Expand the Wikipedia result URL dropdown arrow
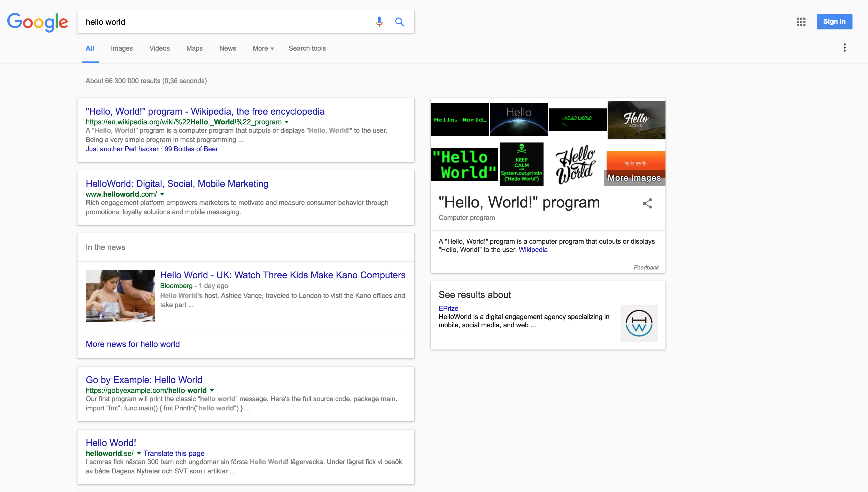 287,122
